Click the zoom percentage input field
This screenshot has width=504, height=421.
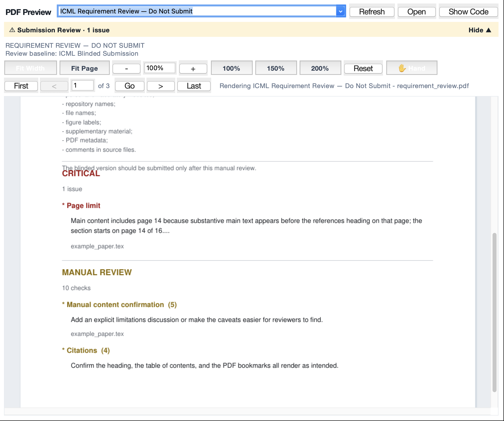160,68
